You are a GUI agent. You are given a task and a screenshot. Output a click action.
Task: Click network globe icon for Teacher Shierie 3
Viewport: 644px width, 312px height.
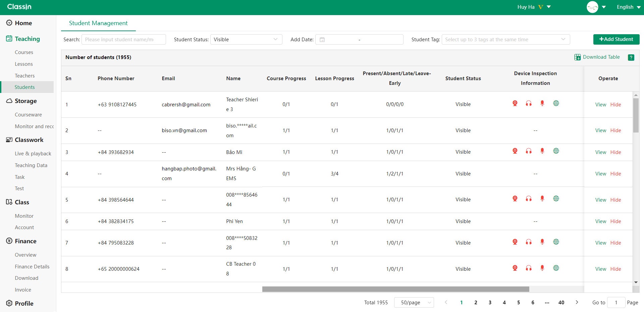pos(556,103)
